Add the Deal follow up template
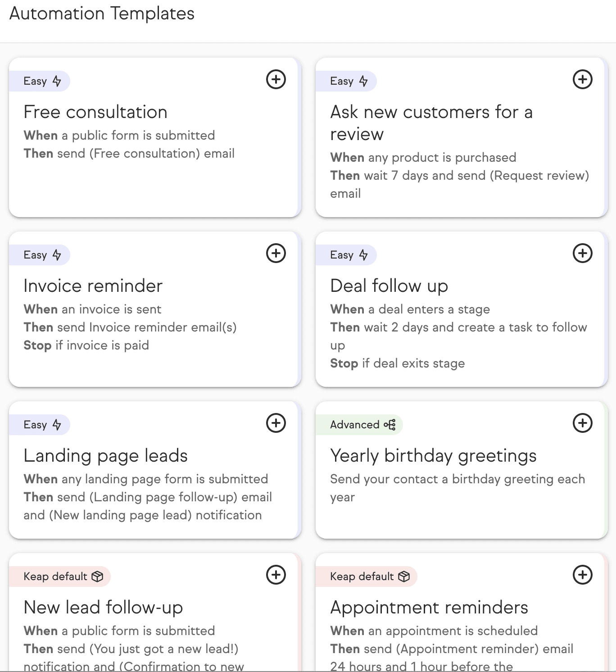The height and width of the screenshot is (672, 616). click(x=582, y=254)
